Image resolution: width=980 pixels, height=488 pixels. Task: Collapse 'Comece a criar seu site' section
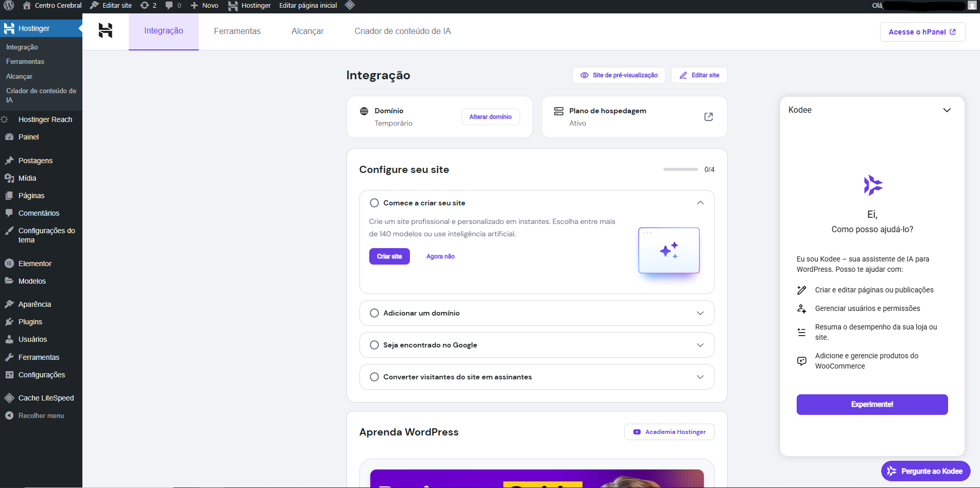[x=700, y=203]
